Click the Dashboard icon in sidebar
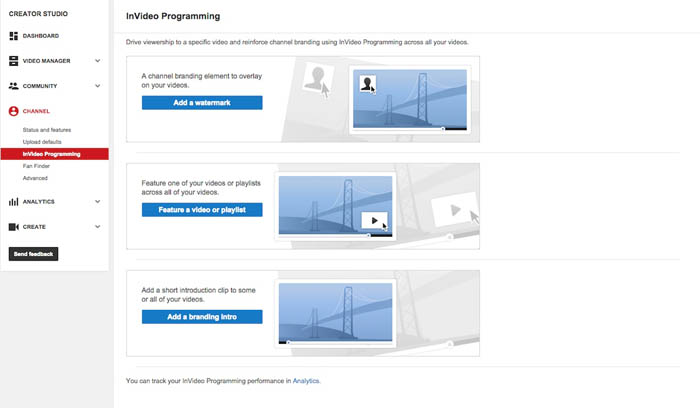This screenshot has width=700, height=408. click(13, 36)
